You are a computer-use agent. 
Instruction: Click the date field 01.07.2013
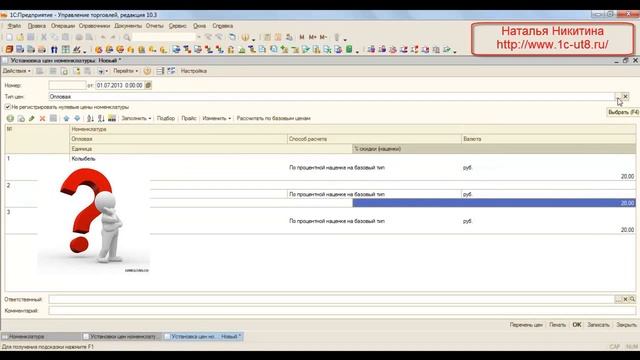point(120,85)
